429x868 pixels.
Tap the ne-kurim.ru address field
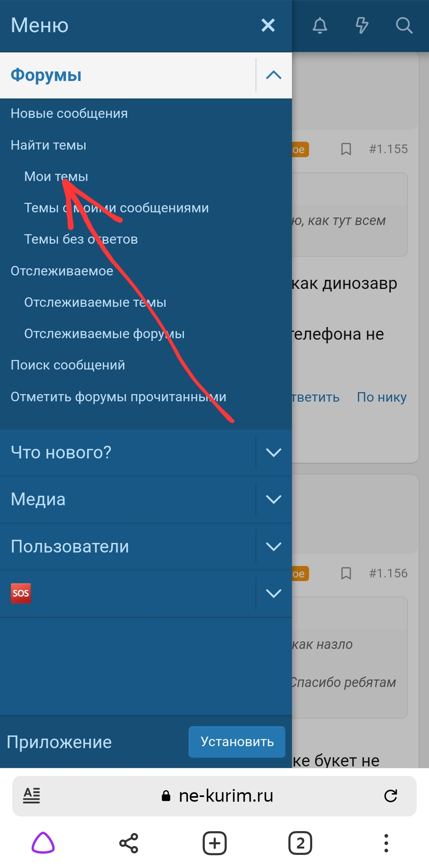point(214,795)
